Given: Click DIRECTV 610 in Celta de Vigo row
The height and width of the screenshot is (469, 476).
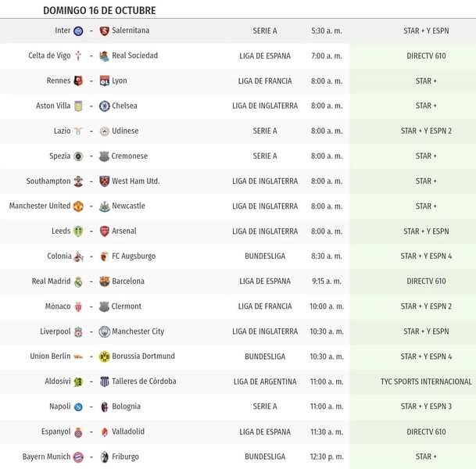Looking at the screenshot, I should [426, 56].
